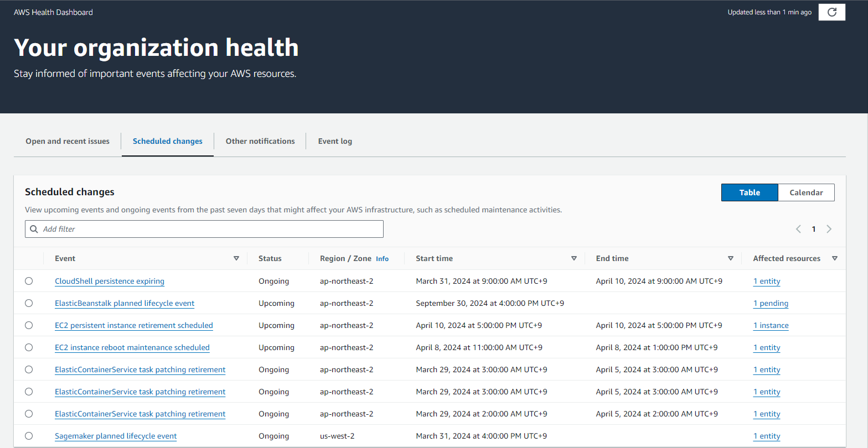The height and width of the screenshot is (448, 868).
Task: Select the CloudShell persistence expiring radio button
Action: coord(29,281)
